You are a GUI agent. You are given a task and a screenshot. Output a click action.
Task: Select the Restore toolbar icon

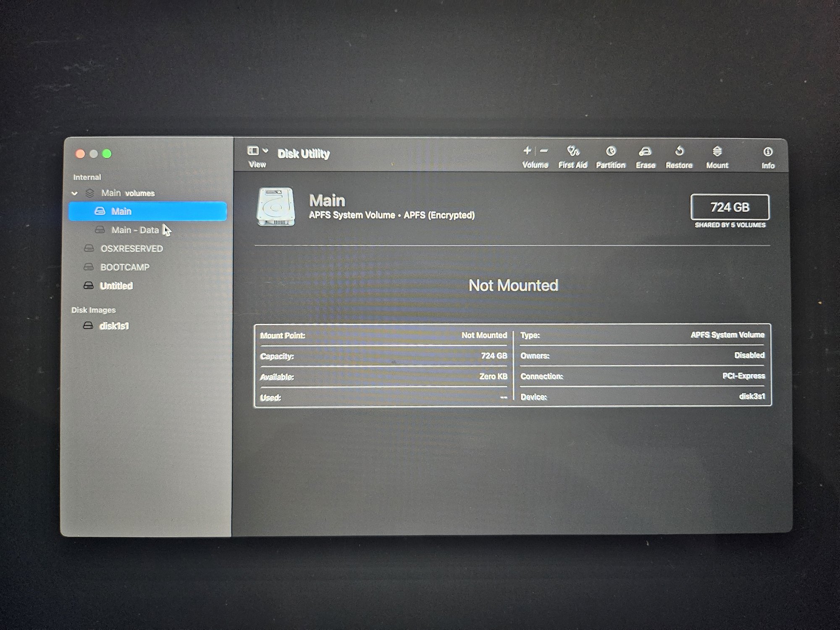click(x=679, y=151)
